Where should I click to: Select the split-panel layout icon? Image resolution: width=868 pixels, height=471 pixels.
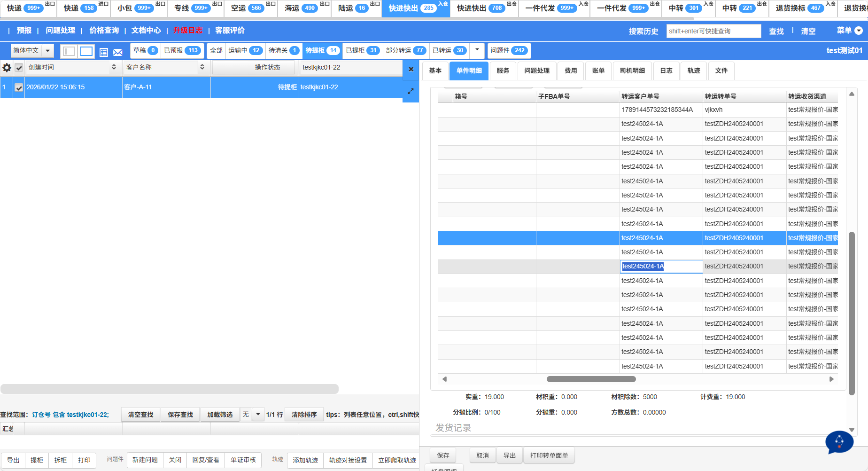[x=69, y=51]
